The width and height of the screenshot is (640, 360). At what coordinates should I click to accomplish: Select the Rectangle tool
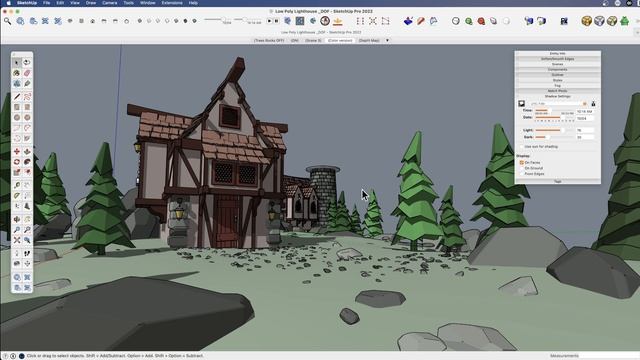17,107
